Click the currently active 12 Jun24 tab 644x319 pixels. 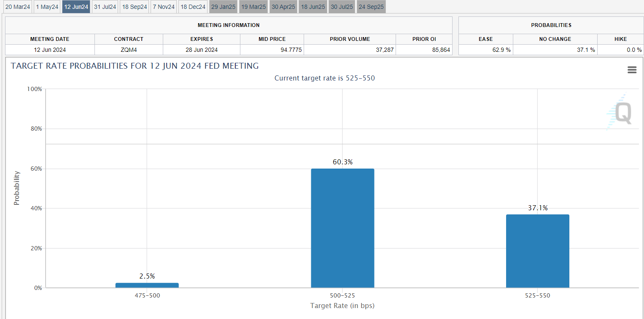76,7
